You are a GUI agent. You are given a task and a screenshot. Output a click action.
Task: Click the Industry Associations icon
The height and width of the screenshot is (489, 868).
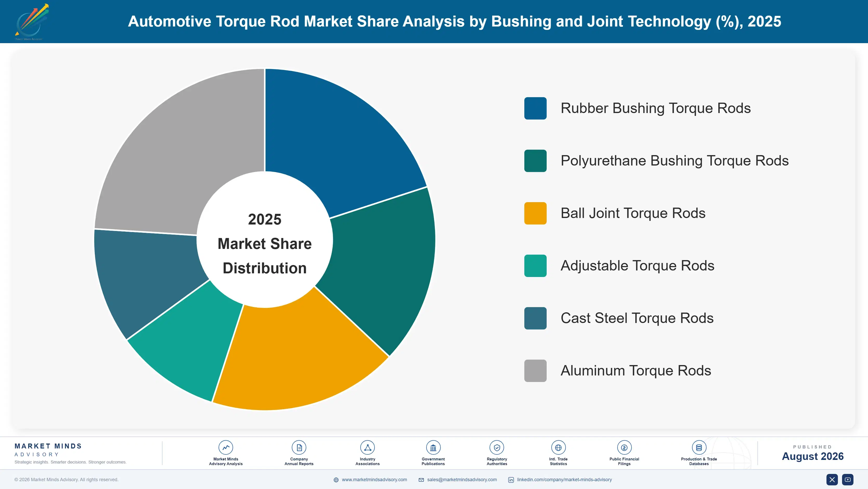[367, 447]
